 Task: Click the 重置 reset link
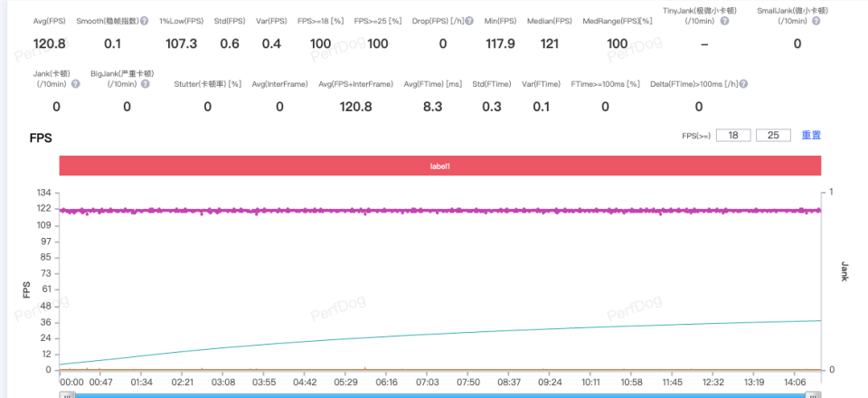click(x=811, y=135)
